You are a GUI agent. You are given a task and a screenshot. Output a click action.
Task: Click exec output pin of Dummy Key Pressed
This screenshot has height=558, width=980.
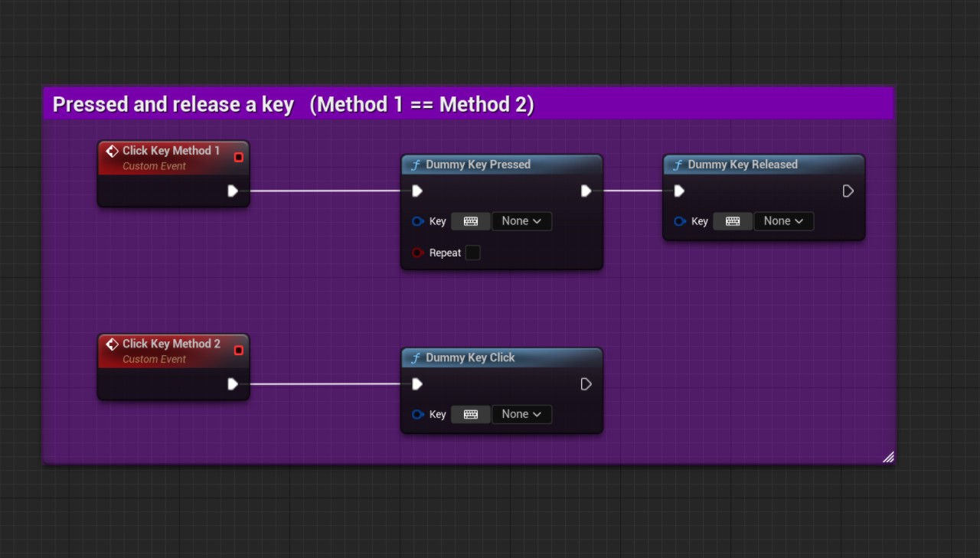coord(586,191)
